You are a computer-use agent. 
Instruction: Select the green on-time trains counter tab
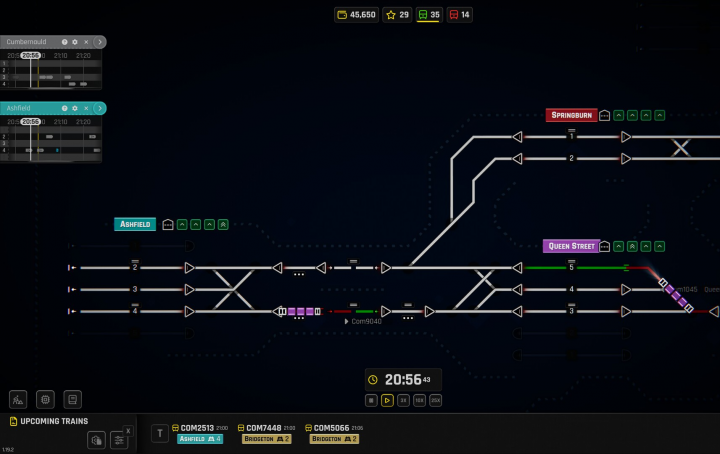tap(429, 15)
